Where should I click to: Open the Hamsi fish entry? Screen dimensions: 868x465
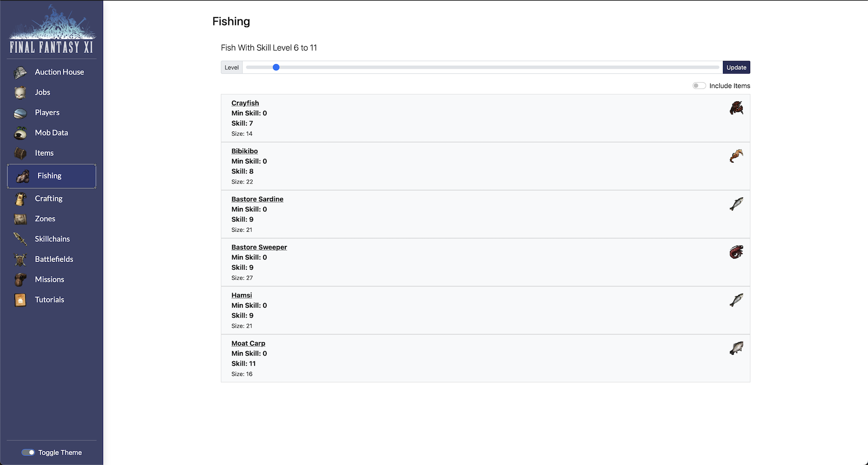pyautogui.click(x=241, y=295)
